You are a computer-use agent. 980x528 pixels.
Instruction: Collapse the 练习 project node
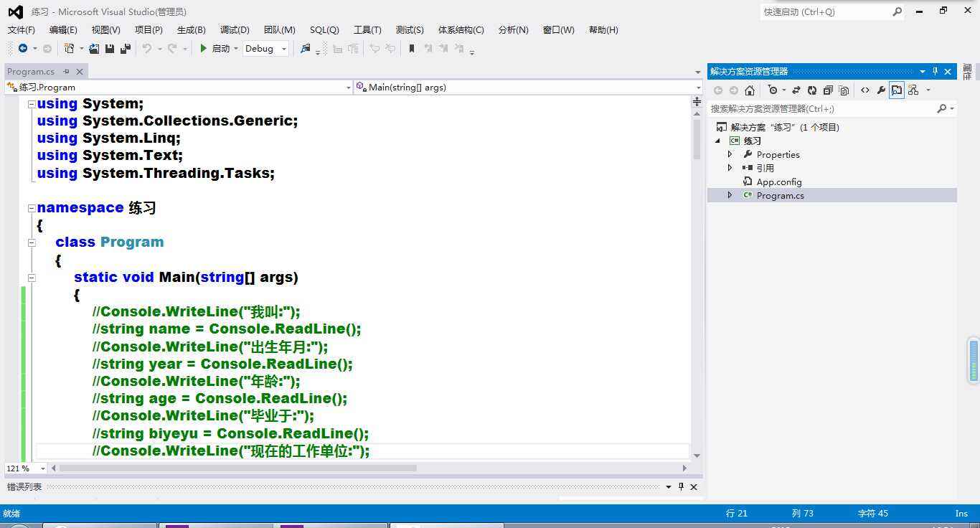pos(718,141)
